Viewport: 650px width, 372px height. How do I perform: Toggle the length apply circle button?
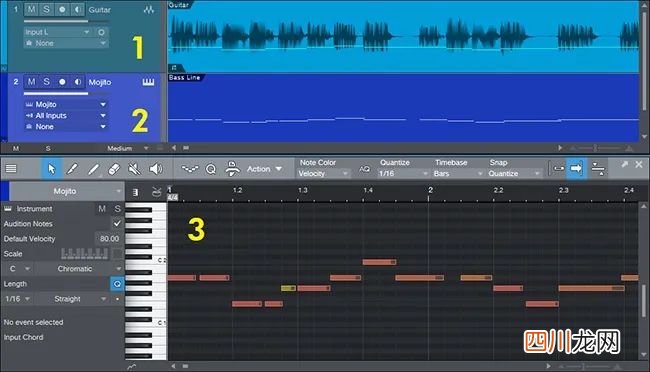[x=117, y=284]
